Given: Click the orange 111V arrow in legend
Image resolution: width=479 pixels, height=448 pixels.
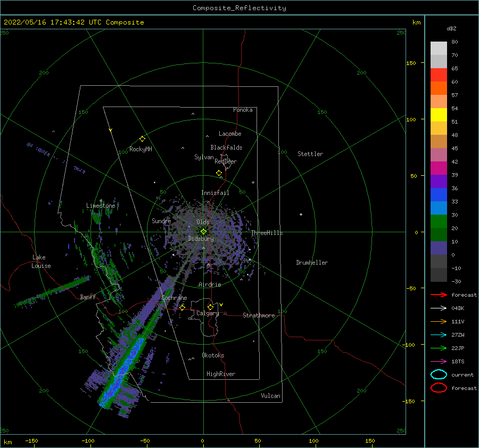Looking at the screenshot, I should pos(439,321).
